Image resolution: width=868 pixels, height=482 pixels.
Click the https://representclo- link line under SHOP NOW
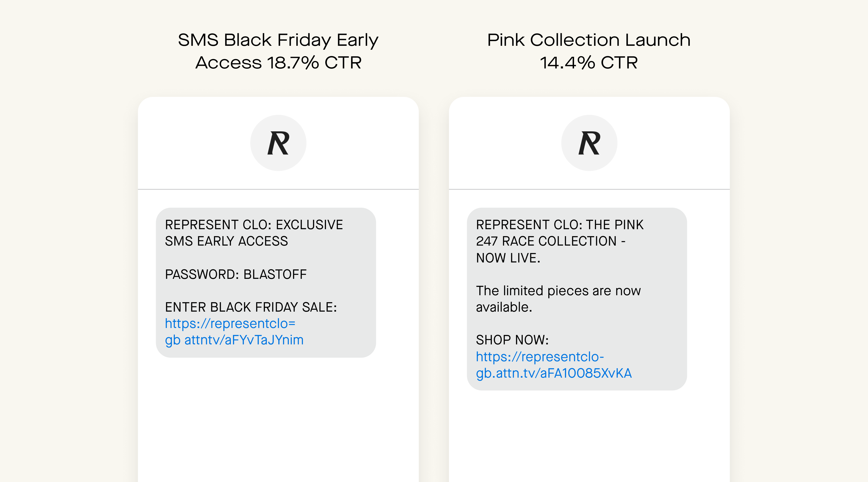point(540,357)
